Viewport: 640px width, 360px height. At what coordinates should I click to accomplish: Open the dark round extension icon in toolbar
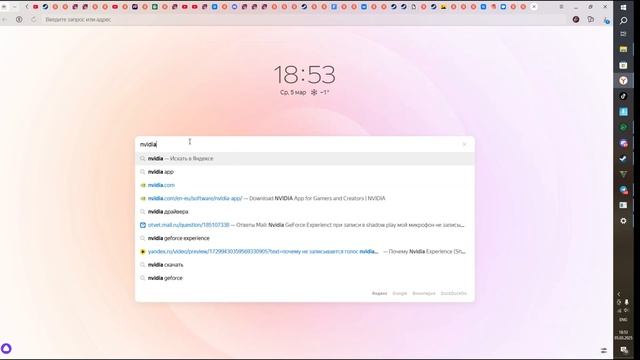[x=576, y=20]
